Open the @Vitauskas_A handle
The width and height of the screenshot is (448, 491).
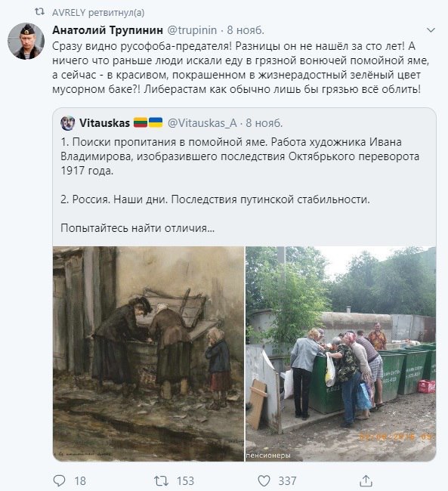click(202, 123)
